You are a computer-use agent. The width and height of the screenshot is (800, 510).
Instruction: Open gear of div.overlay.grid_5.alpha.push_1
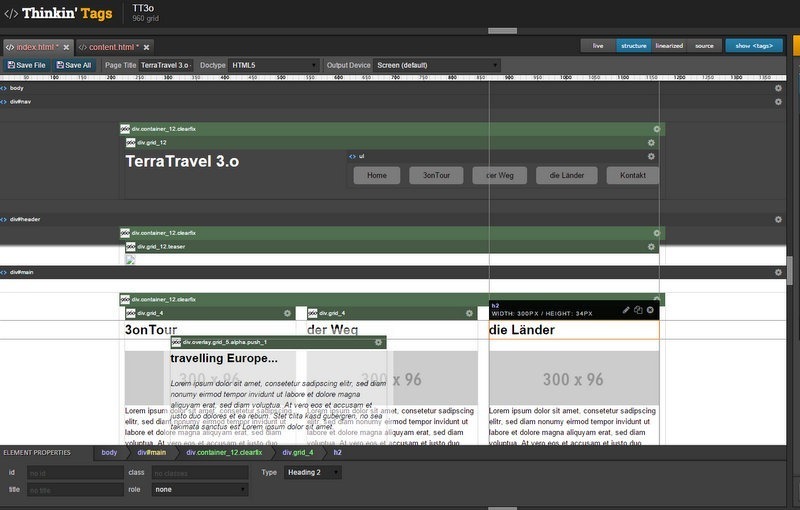(x=378, y=342)
